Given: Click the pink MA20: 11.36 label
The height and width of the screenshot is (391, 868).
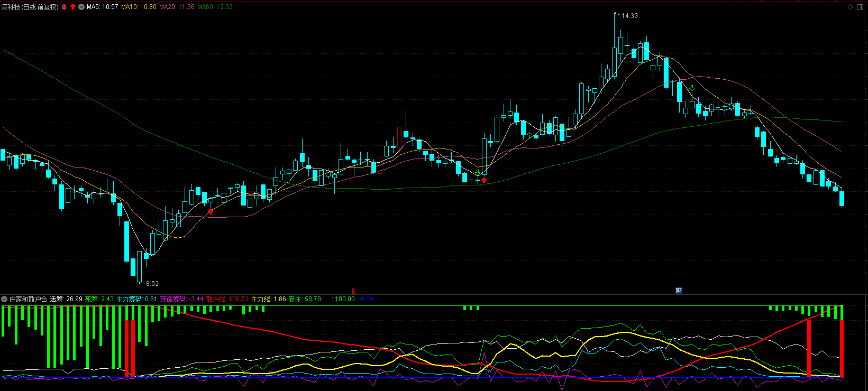Looking at the screenshot, I should point(177,7).
